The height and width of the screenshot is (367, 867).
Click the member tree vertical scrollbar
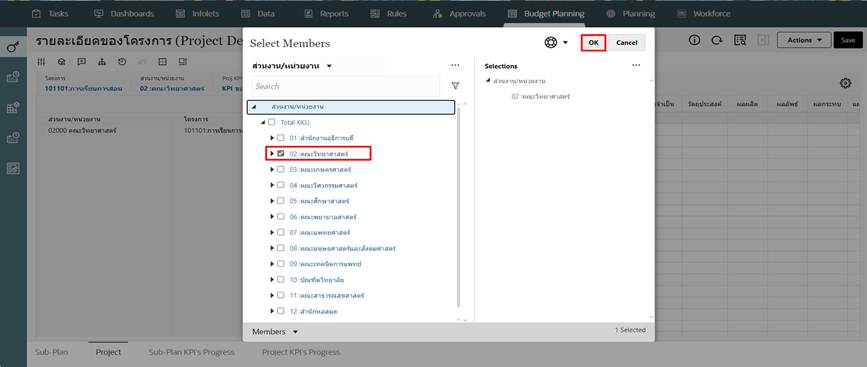point(458,208)
